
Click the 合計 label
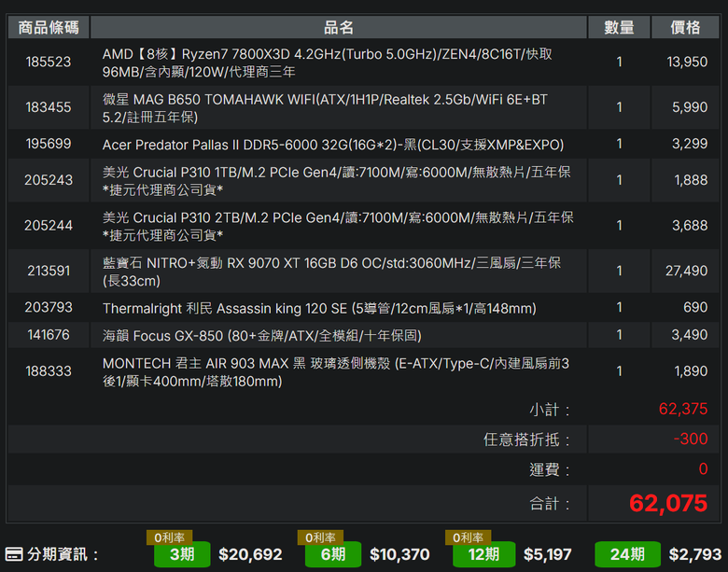pyautogui.click(x=549, y=504)
